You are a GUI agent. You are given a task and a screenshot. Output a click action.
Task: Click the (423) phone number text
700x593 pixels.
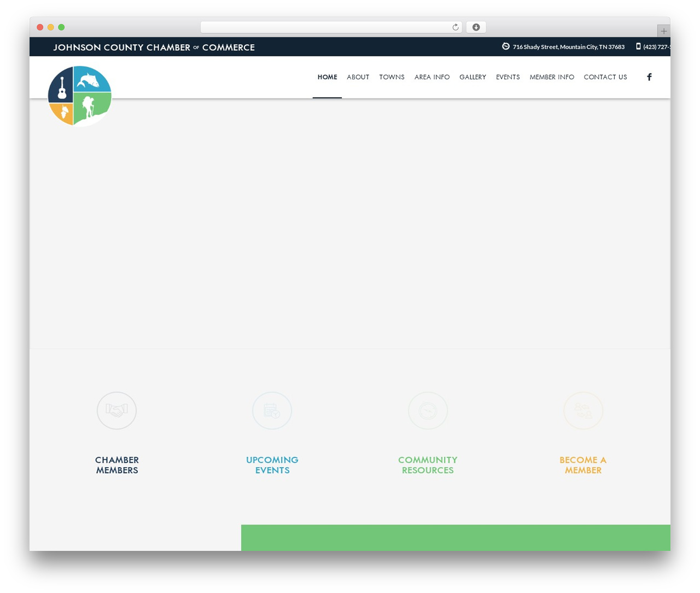657,47
